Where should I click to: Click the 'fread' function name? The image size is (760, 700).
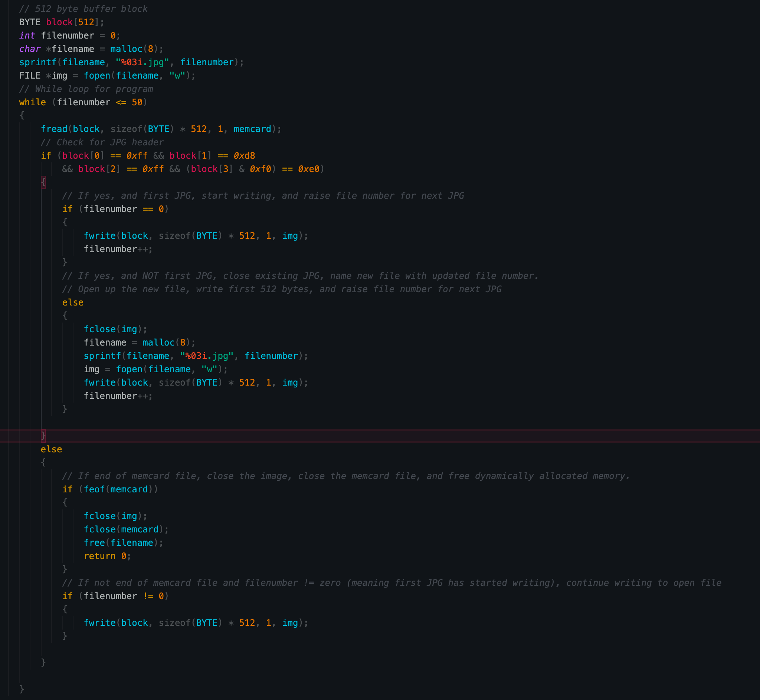54,129
